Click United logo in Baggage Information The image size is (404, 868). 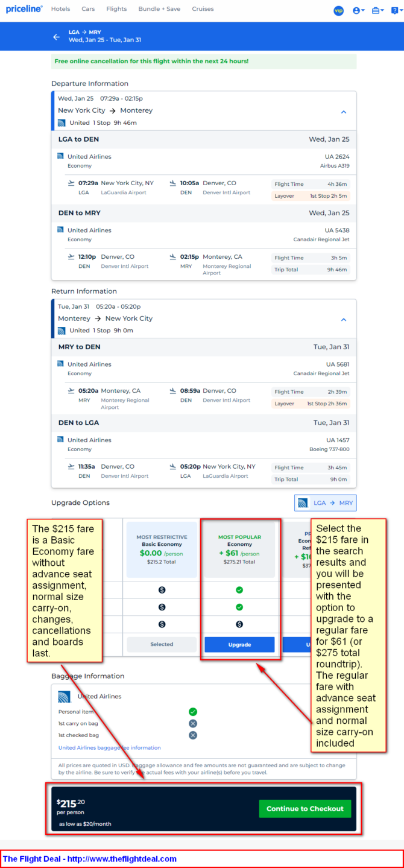tap(64, 697)
